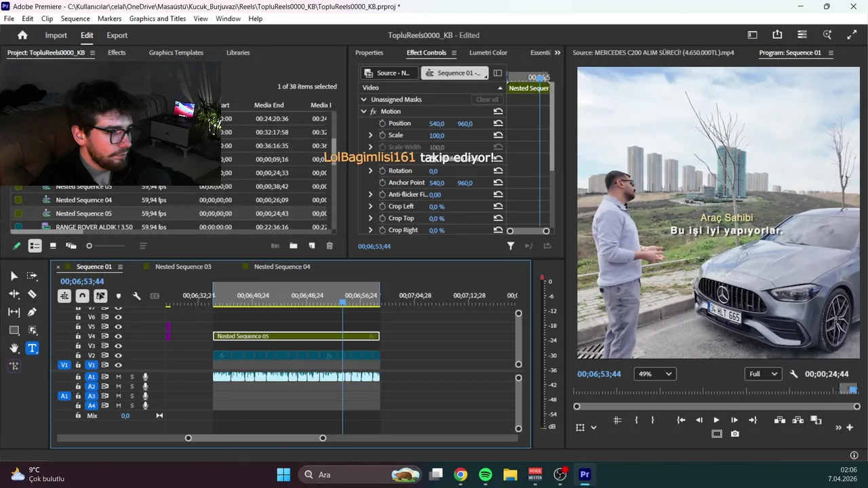Viewport: 868px width, 488px height.
Task: Open the Full playback resolution dropdown
Action: [762, 374]
